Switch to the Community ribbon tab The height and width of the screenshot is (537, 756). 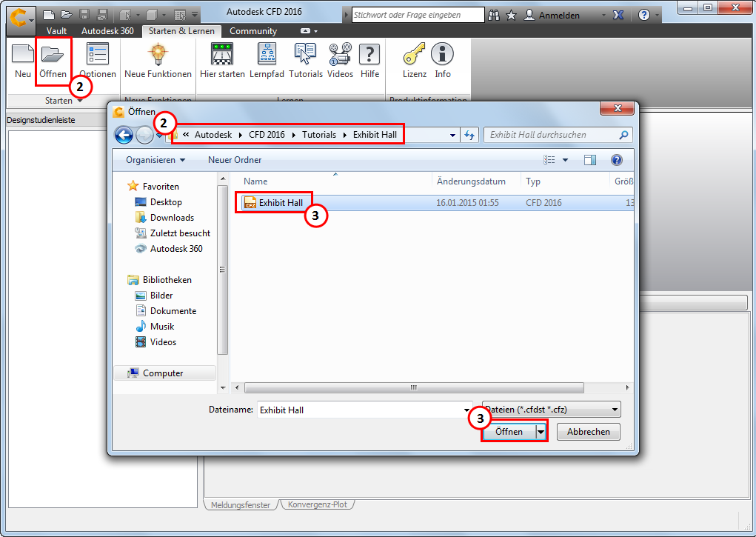(253, 31)
